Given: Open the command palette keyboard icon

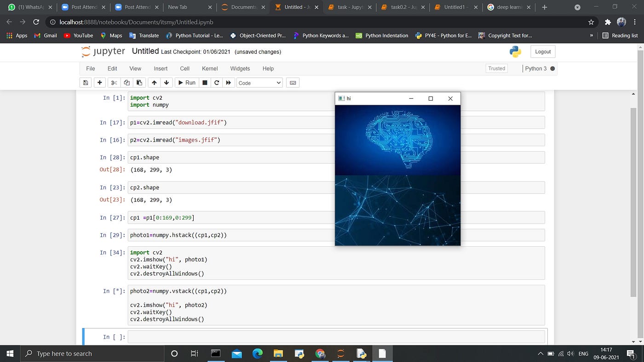Looking at the screenshot, I should tap(293, 83).
